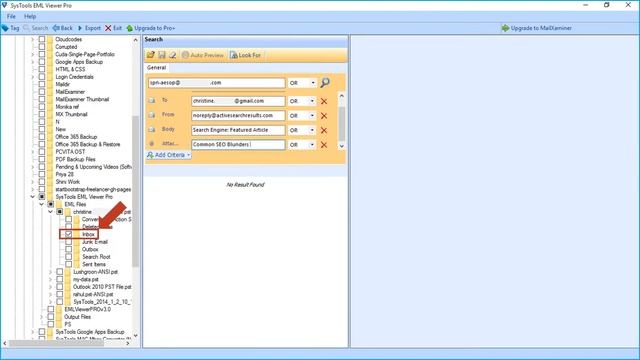Remove the Body criteria row
The width and height of the screenshot is (640, 360).
[324, 130]
